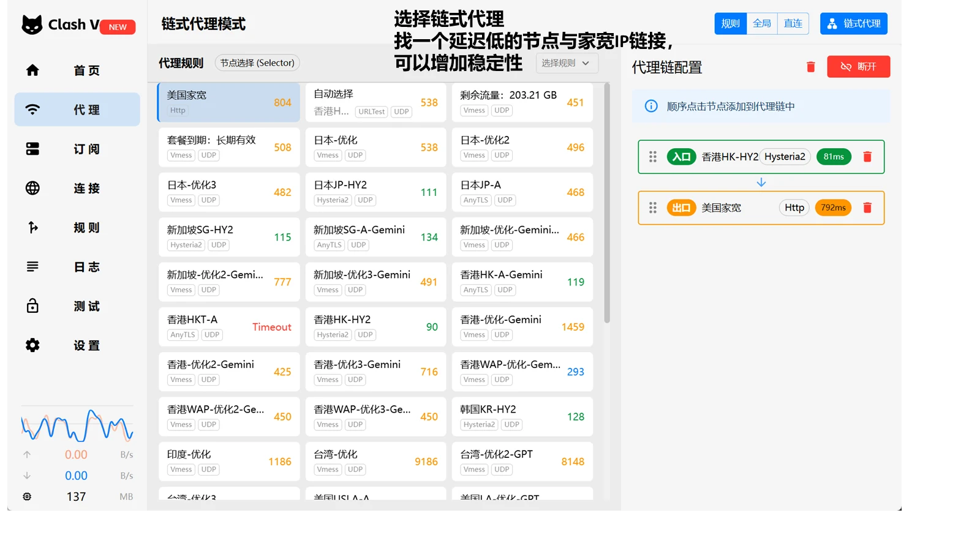Select the 日本JP-HY2 node card

click(x=375, y=192)
